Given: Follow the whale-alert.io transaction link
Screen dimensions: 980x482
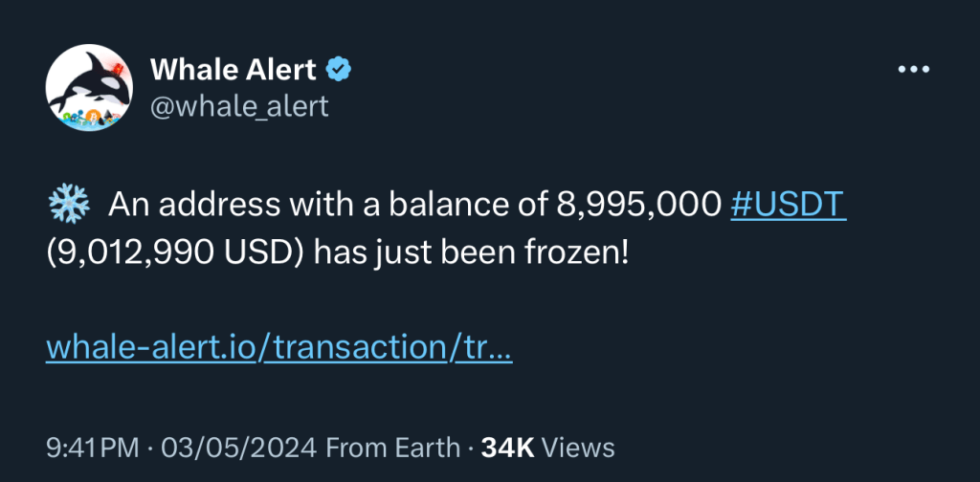Looking at the screenshot, I should point(278,348).
